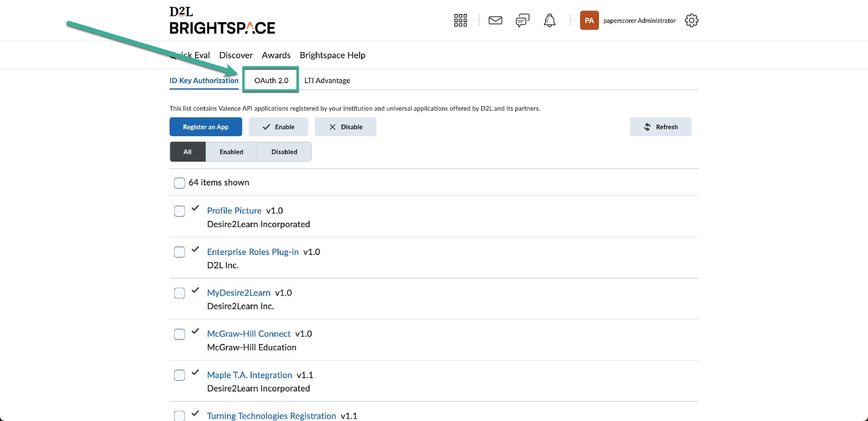Switch to the OAuth 2.0 tab
The height and width of the screenshot is (421, 868).
271,80
